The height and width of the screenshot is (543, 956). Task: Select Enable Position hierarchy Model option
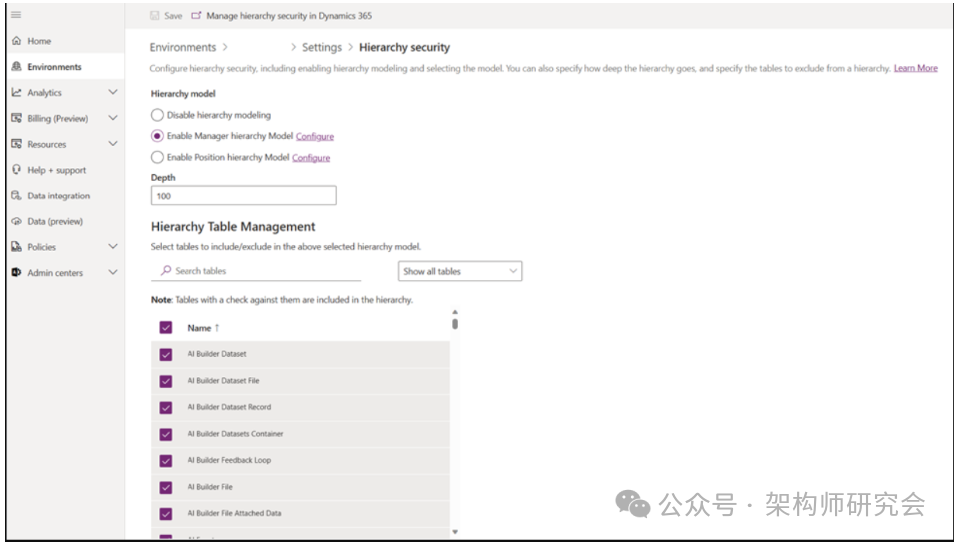pos(157,157)
